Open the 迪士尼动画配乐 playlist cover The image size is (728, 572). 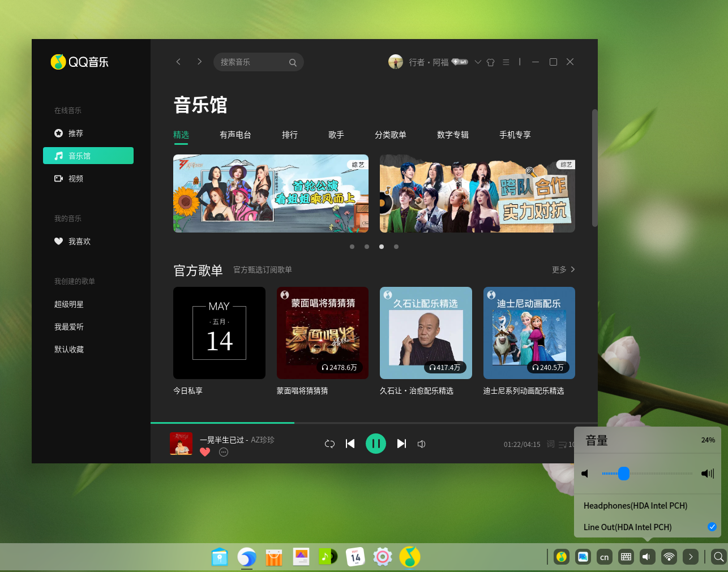(529, 333)
